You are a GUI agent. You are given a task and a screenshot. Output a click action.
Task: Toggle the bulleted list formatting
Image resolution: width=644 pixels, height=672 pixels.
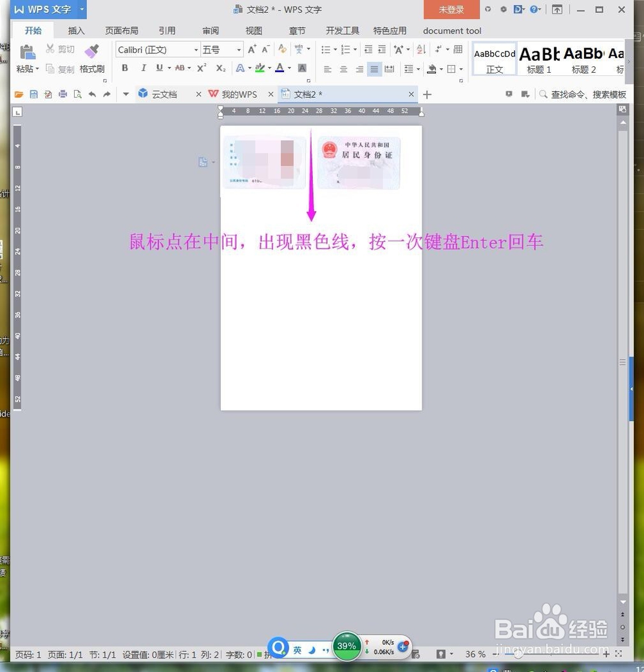327,50
